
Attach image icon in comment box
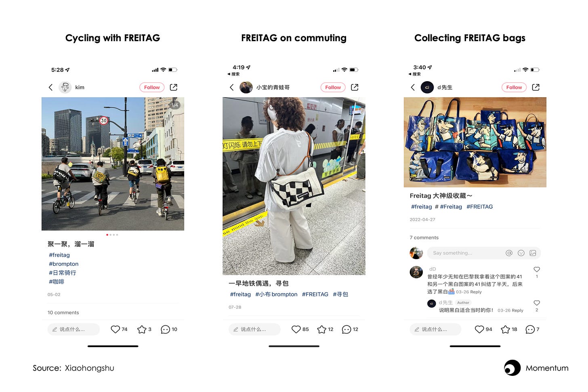533,253
